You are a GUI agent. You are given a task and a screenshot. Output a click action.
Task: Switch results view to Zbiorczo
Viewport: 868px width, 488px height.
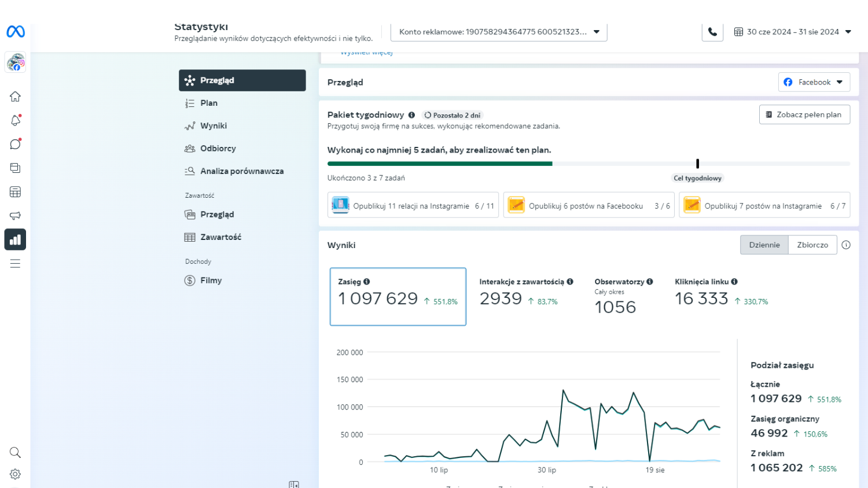(812, 245)
